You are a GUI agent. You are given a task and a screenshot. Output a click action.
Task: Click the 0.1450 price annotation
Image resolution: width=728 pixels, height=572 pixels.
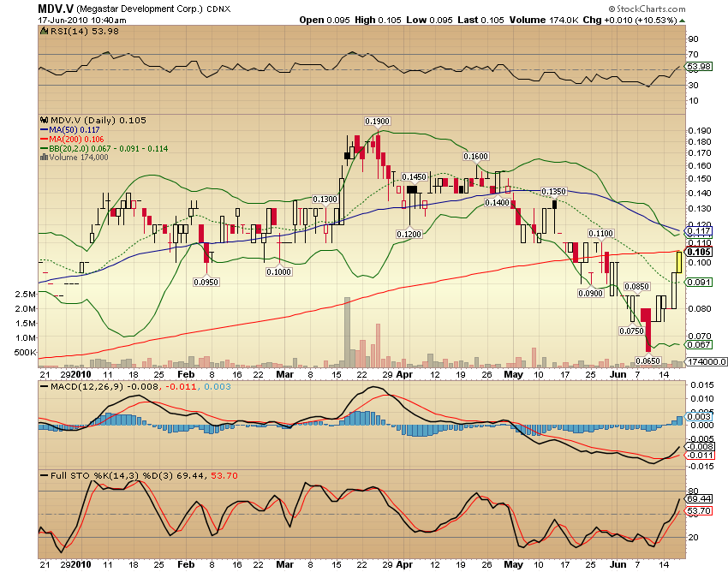[414, 177]
